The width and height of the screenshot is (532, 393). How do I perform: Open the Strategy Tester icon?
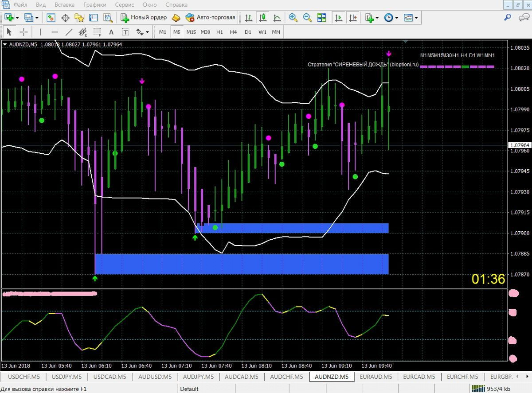pos(108,18)
